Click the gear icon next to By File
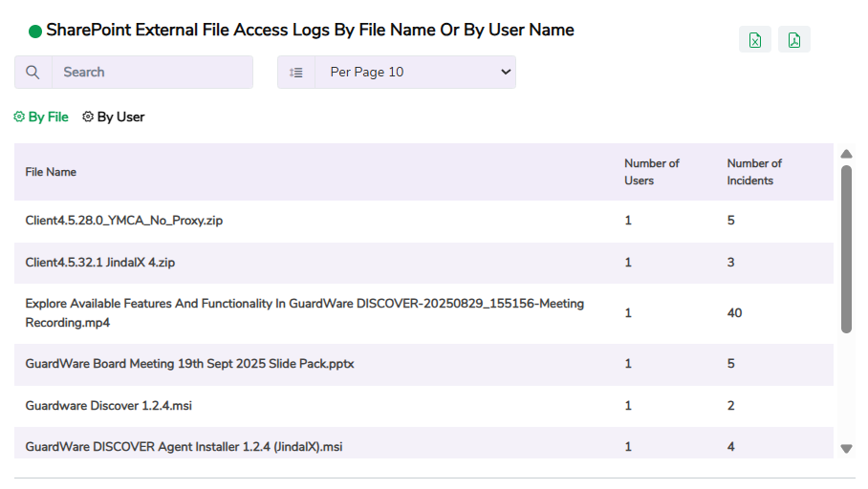868x489 pixels. pos(19,117)
